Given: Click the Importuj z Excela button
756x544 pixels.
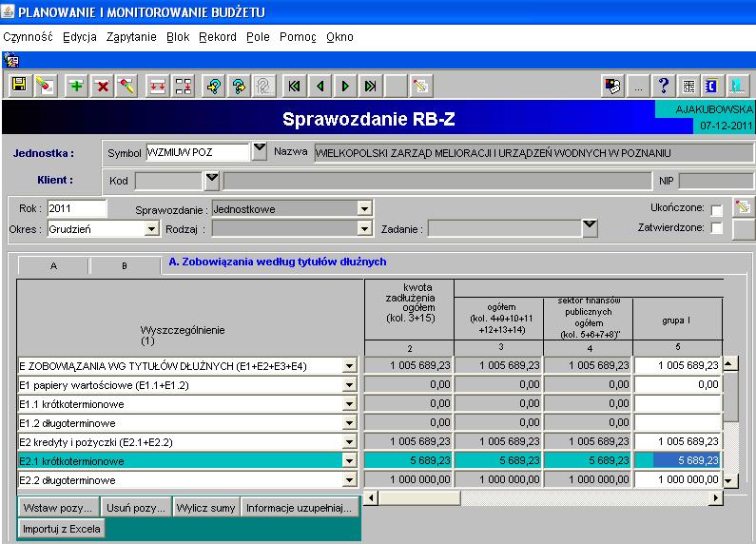Looking at the screenshot, I should click(61, 529).
